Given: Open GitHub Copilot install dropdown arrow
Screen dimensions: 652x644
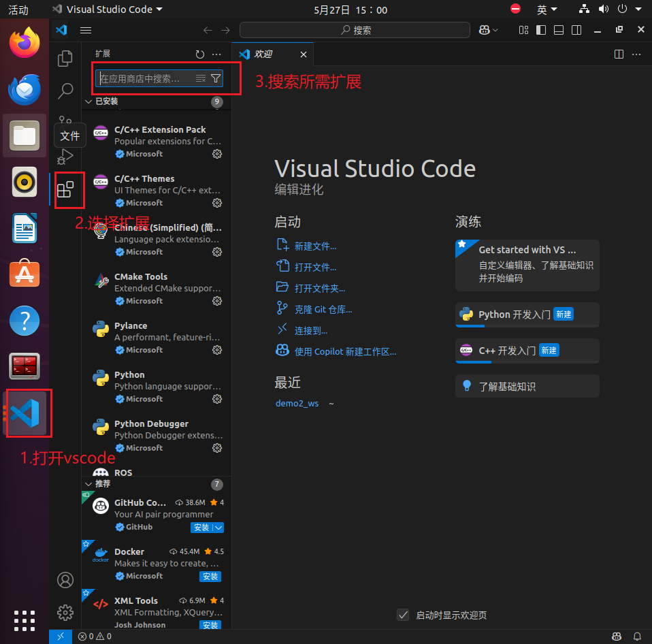Looking at the screenshot, I should [219, 528].
